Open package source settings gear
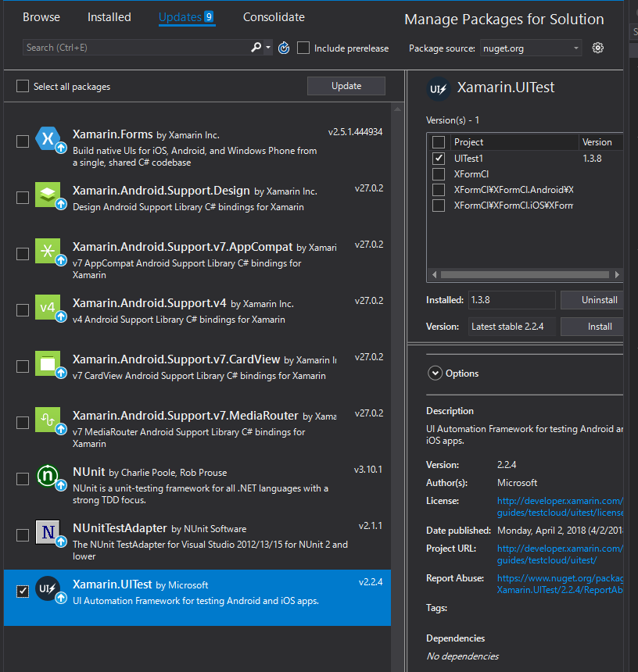 coord(597,48)
